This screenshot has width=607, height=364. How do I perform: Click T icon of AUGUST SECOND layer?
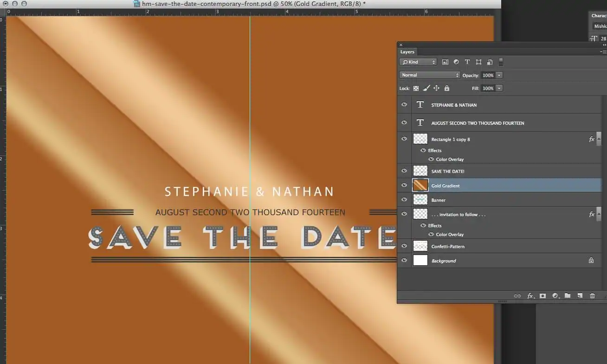(420, 122)
